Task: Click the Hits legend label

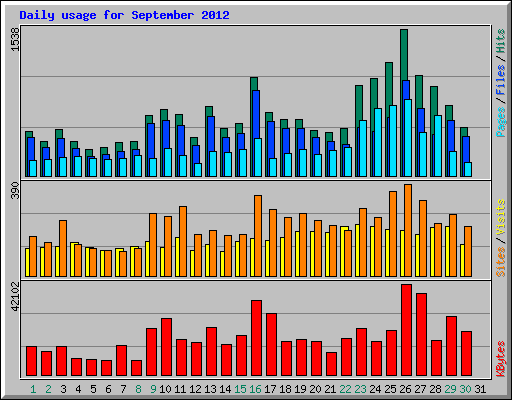Action: pyautogui.click(x=501, y=41)
